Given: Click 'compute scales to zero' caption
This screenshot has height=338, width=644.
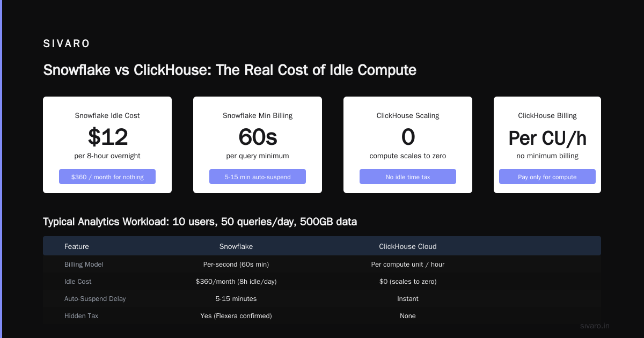Looking at the screenshot, I should [408, 156].
